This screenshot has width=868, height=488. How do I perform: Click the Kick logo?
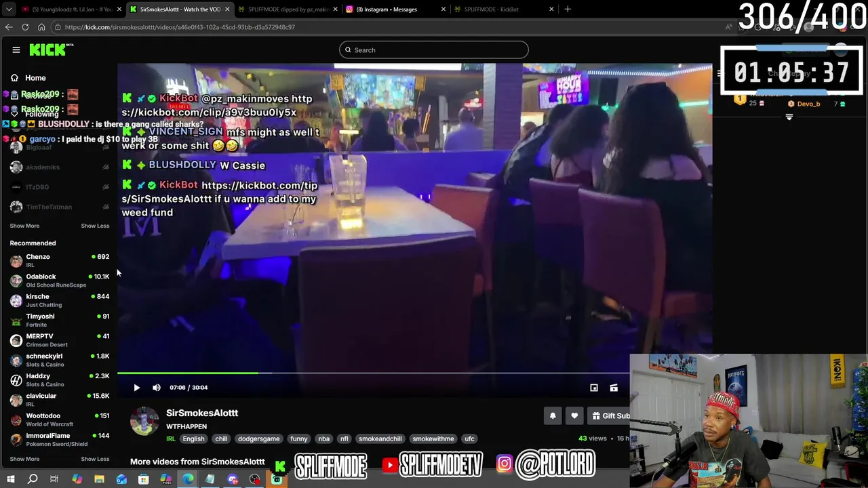51,49
